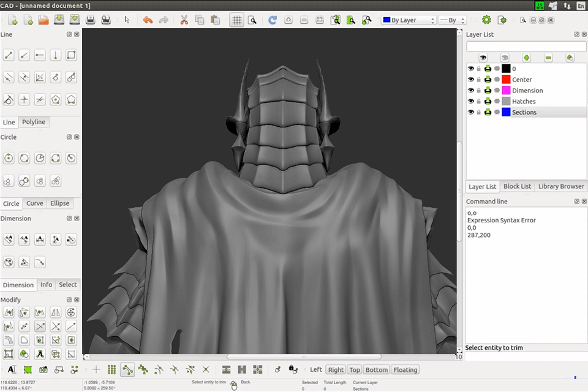Hide the Sections layer visibility eye
Image resolution: width=588 pixels, height=392 pixels.
click(470, 112)
